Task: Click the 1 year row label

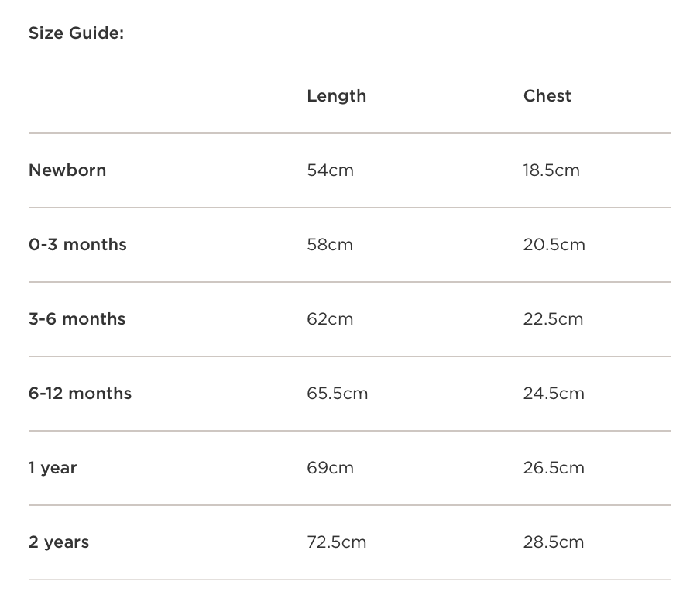Action: pos(53,468)
